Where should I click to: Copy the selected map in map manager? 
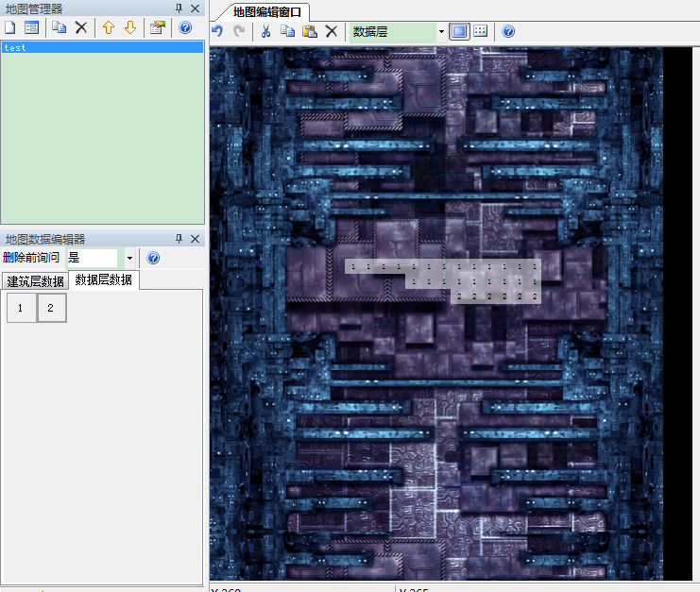pyautogui.click(x=59, y=27)
